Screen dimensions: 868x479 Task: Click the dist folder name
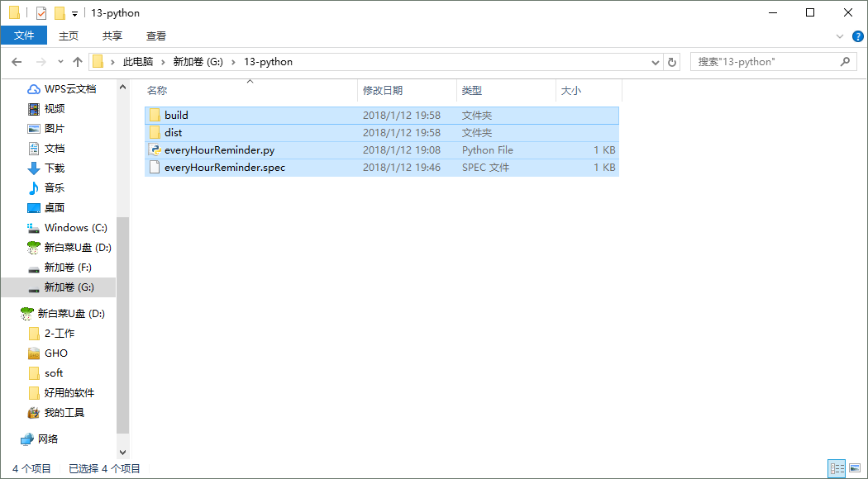174,133
